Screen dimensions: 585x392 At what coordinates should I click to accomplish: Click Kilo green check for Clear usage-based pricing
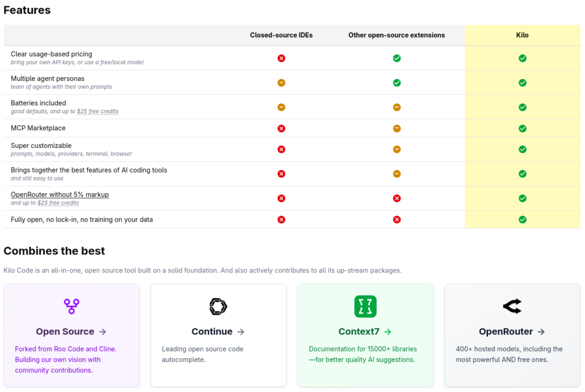(522, 58)
